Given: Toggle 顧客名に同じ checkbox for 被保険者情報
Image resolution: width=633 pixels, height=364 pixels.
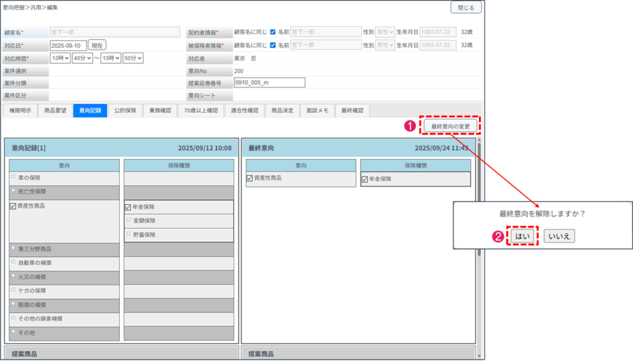Looking at the screenshot, I should point(273,45).
